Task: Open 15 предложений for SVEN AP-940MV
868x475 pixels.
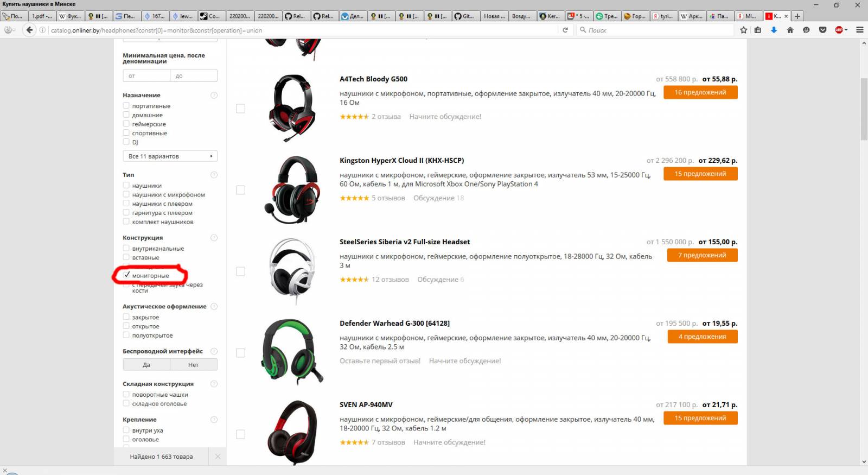Action: pos(700,418)
